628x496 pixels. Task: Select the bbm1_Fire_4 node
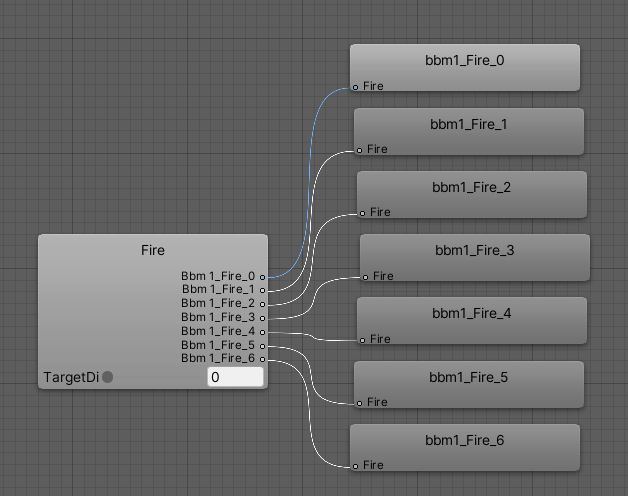pos(472,313)
